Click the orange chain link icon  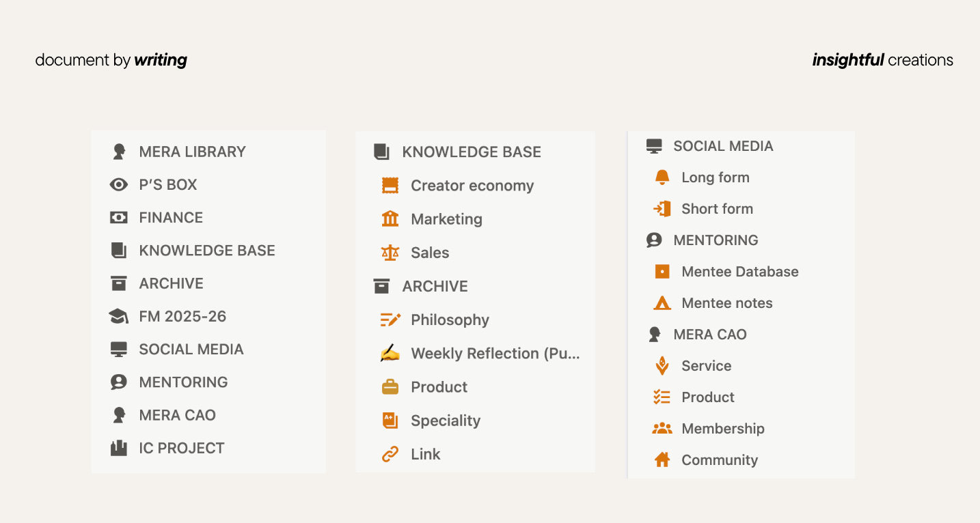[x=390, y=454]
